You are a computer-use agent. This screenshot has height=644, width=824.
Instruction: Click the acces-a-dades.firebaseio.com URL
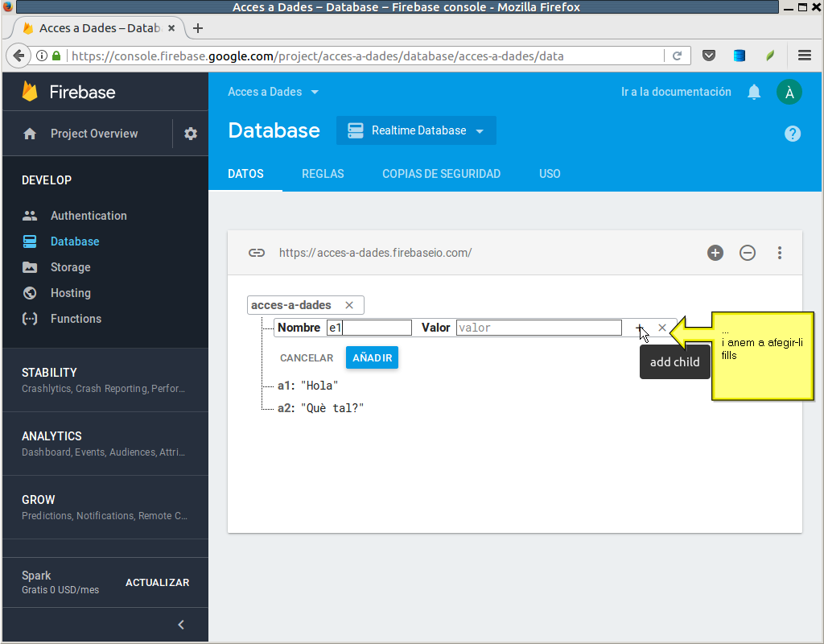(x=375, y=253)
